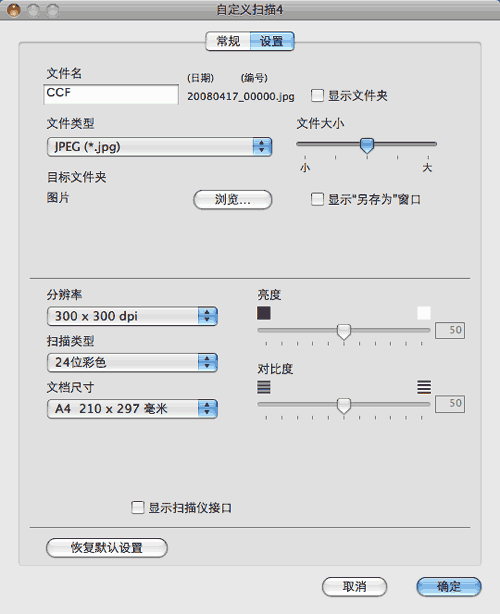Toggle the 显示"另存为"窗口 checkbox

point(317,199)
